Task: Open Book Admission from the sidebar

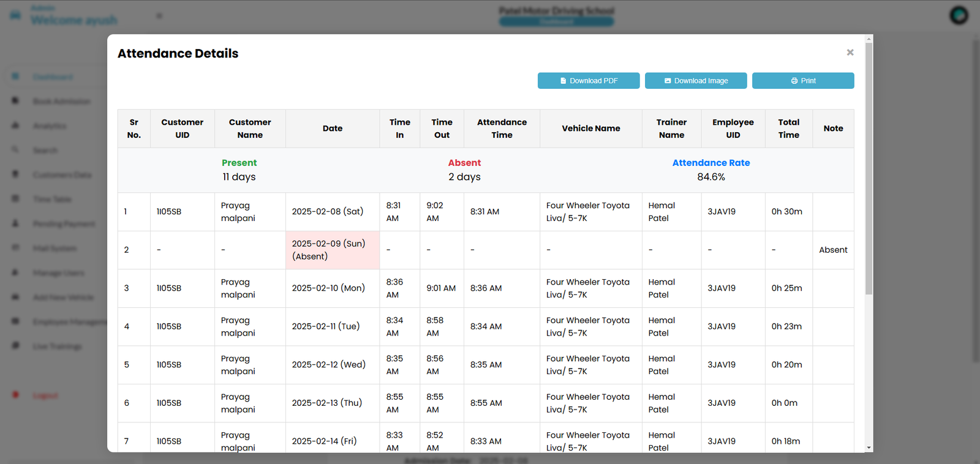Action: 61,101
